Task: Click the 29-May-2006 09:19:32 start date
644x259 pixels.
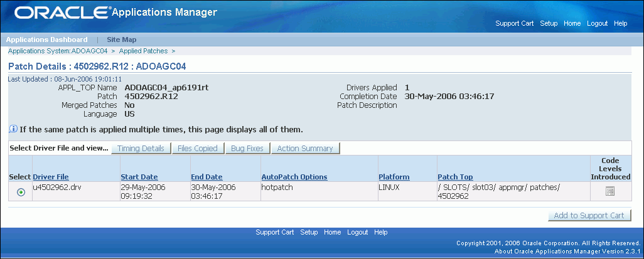Action: (143, 192)
